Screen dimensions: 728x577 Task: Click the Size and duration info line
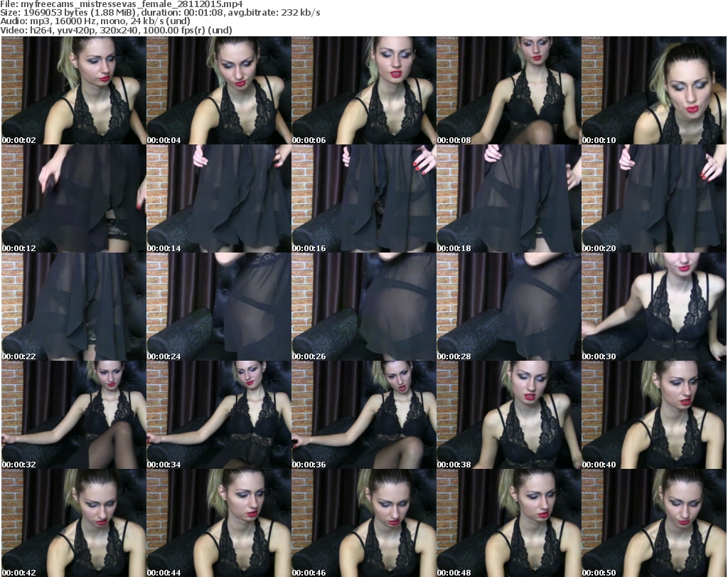click(x=160, y=13)
